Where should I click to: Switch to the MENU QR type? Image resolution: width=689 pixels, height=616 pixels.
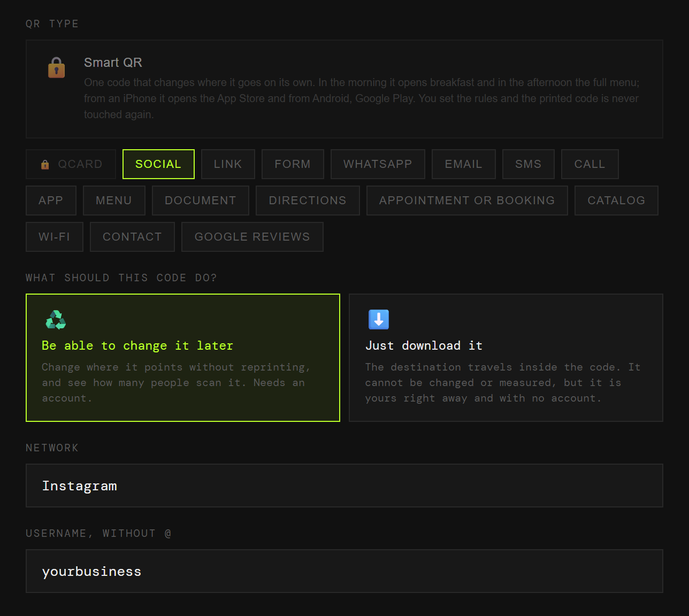point(114,201)
